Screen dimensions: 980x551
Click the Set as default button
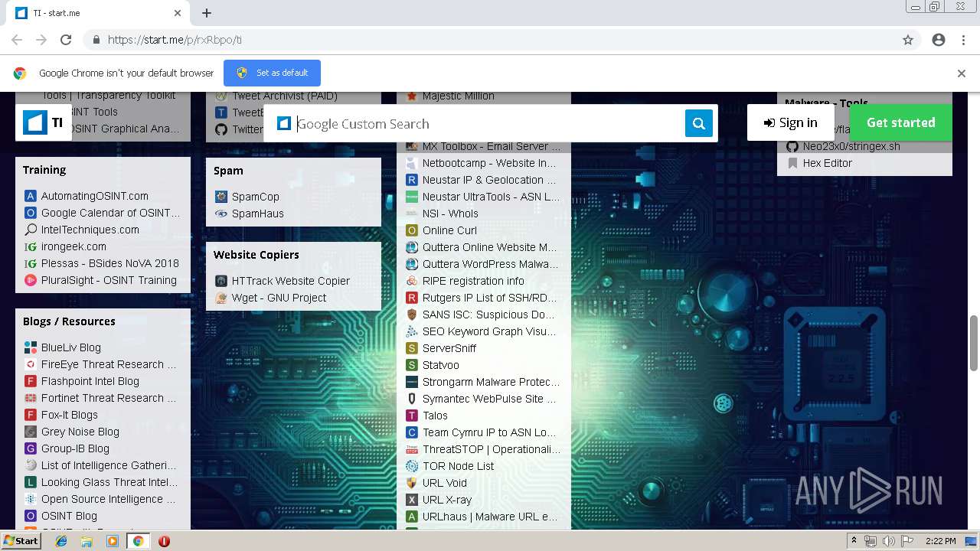click(x=272, y=73)
